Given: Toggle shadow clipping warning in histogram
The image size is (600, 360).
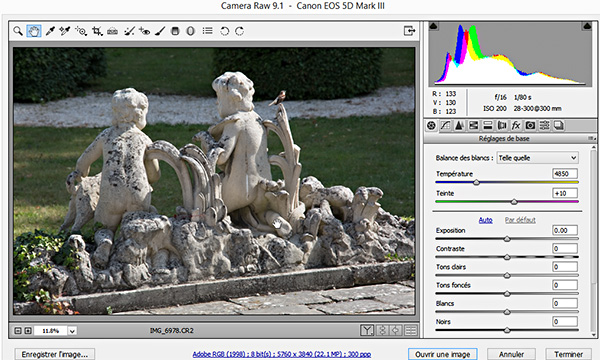Looking at the screenshot, I should pyautogui.click(x=434, y=26).
